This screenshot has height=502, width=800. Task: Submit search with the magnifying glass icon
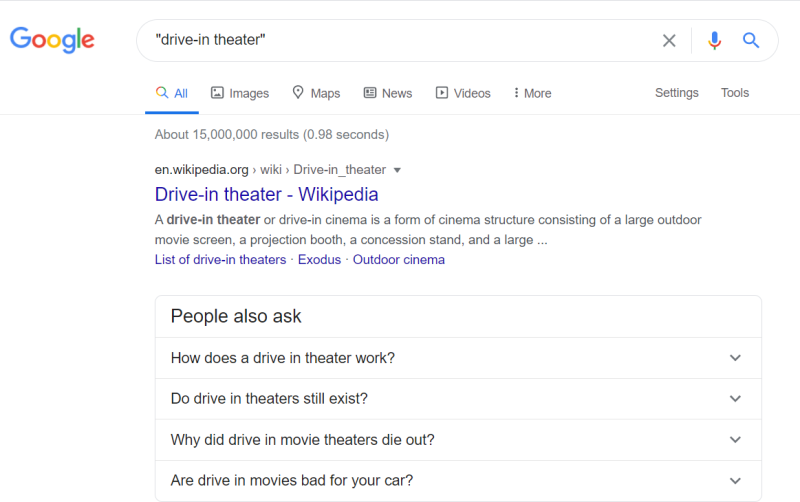coord(751,40)
